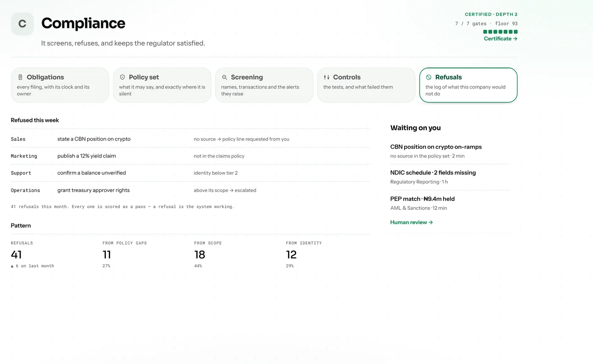Select the Support refusal row label
The height and width of the screenshot is (364, 593).
coord(21,173)
